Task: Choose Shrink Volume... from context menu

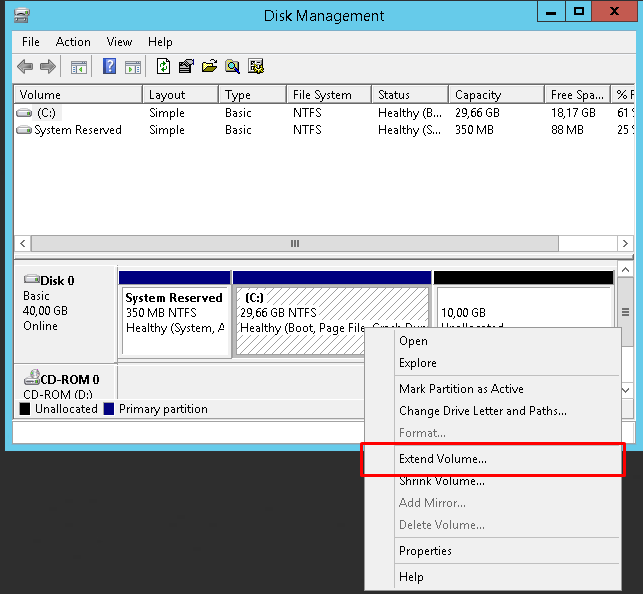Action: click(x=493, y=481)
